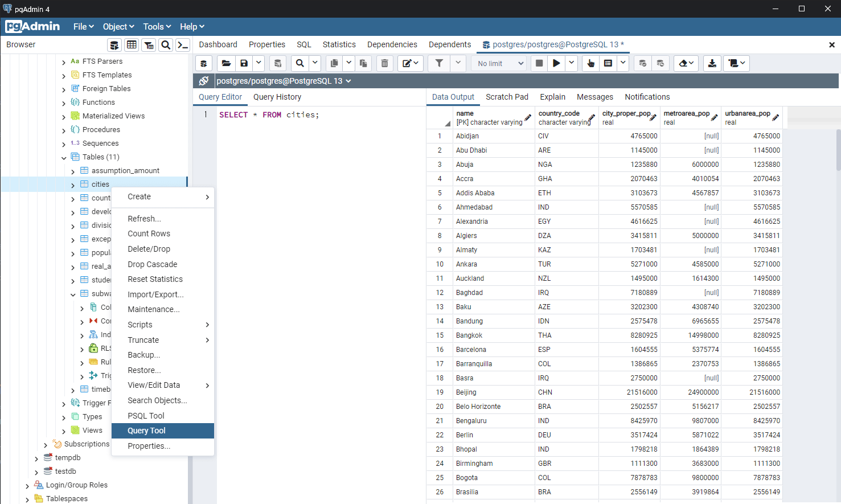Run the query with the Execute play button

pos(557,63)
